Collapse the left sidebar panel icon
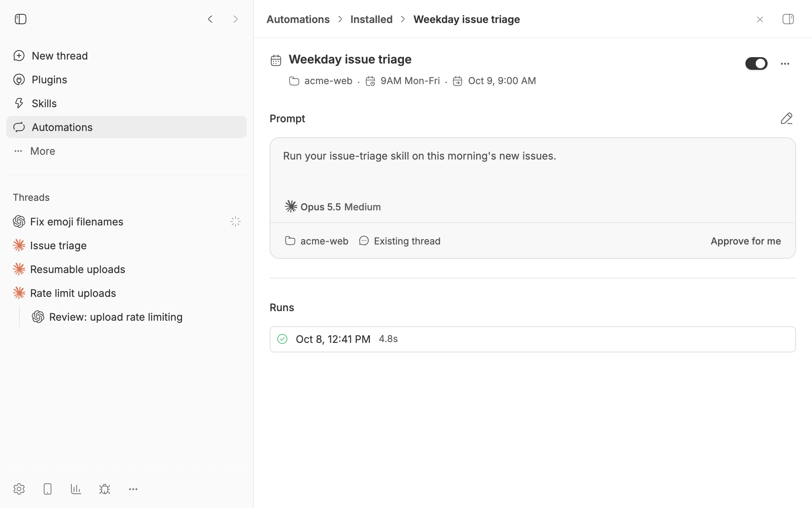Screen dimensions: 812x508 point(21,19)
